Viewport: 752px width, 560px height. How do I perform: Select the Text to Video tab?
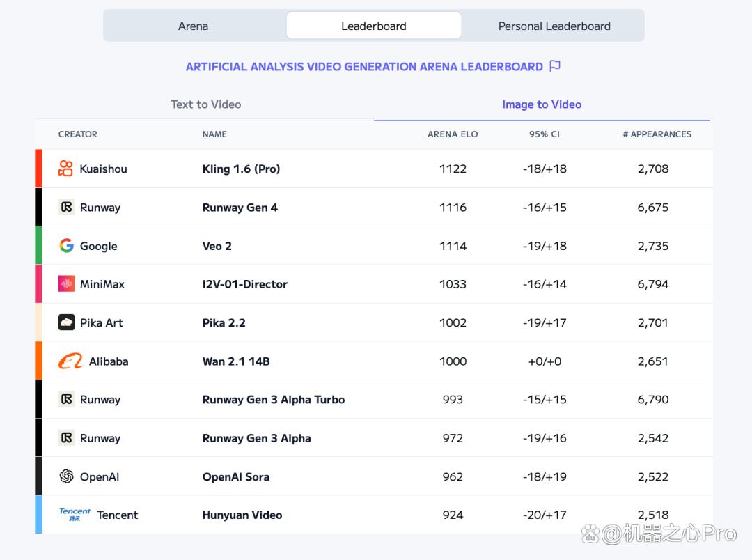[205, 104]
